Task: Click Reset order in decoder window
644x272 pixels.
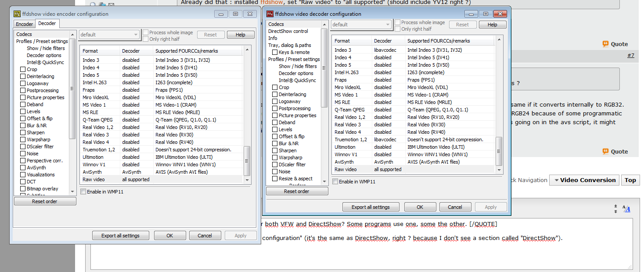Action: coord(297,191)
